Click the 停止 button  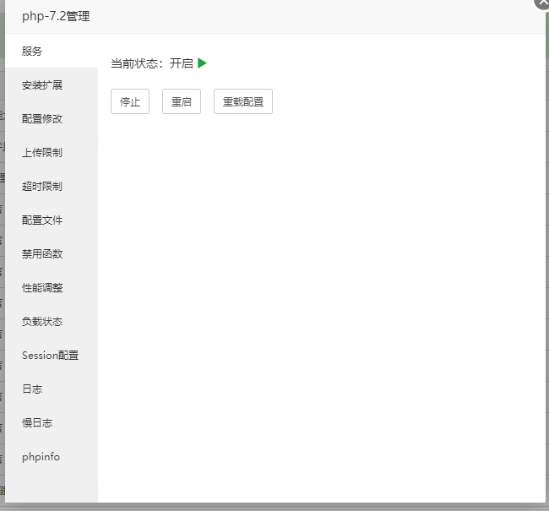coord(130,102)
